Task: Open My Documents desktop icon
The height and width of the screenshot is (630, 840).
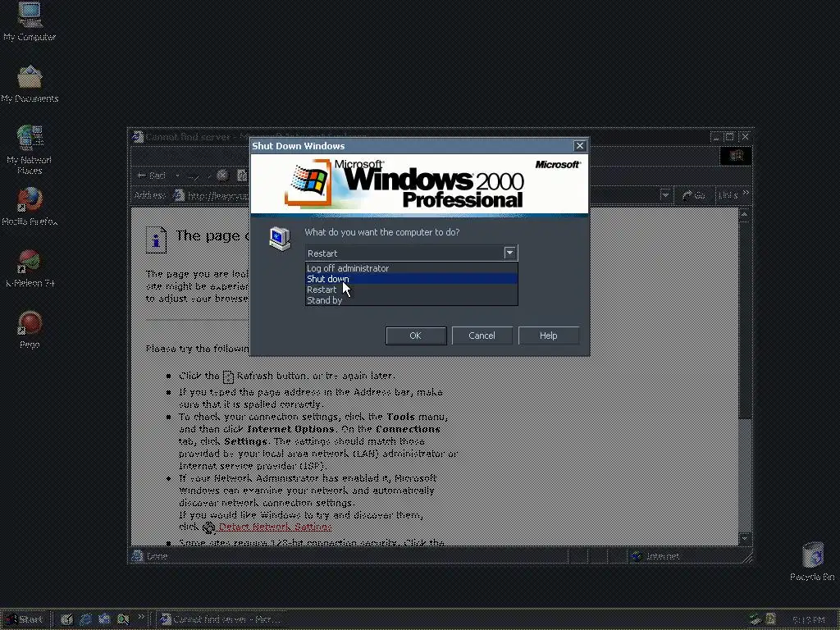Action: pos(30,84)
